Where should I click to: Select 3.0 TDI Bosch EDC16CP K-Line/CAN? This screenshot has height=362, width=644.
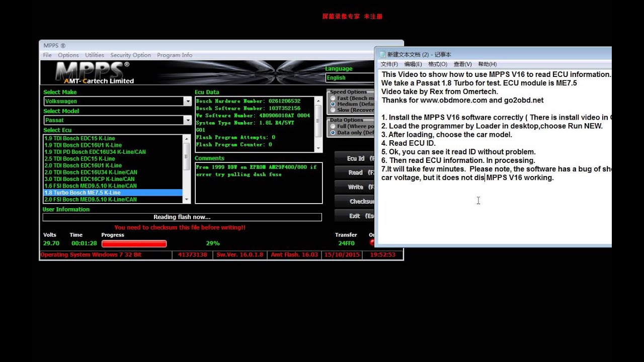[x=90, y=179]
